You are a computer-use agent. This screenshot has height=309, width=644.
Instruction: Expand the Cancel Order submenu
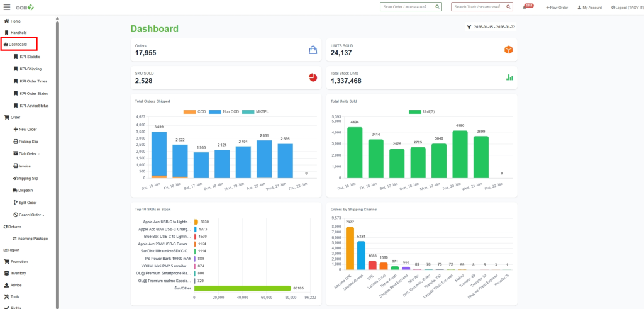(30, 215)
